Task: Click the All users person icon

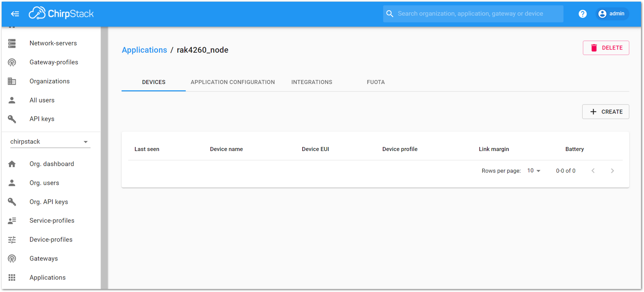Action: click(12, 100)
